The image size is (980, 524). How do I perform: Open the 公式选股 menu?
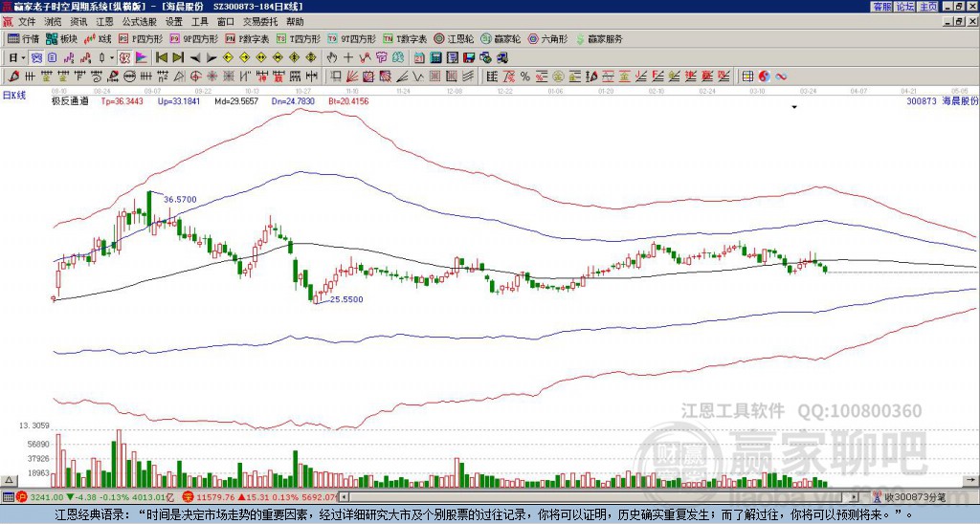[x=140, y=22]
